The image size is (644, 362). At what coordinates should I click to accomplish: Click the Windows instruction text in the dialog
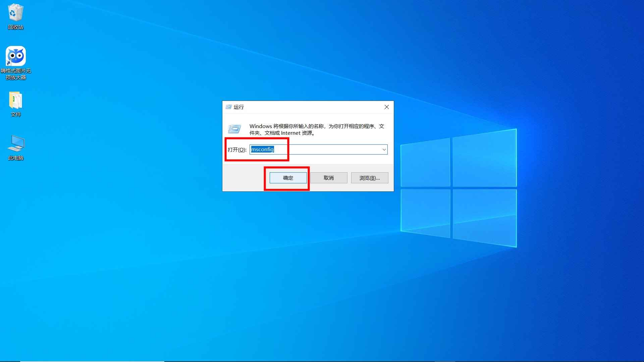(x=317, y=129)
